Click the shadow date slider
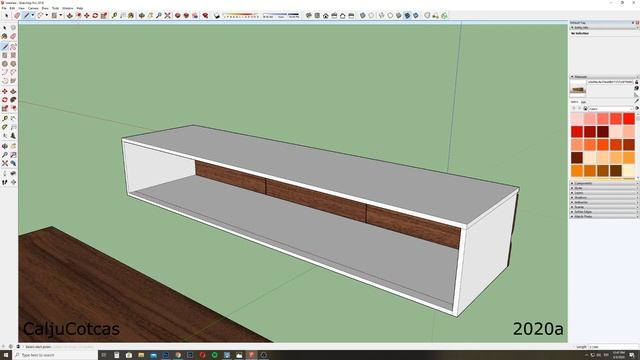Screen dimensions: 640x360 241,16
